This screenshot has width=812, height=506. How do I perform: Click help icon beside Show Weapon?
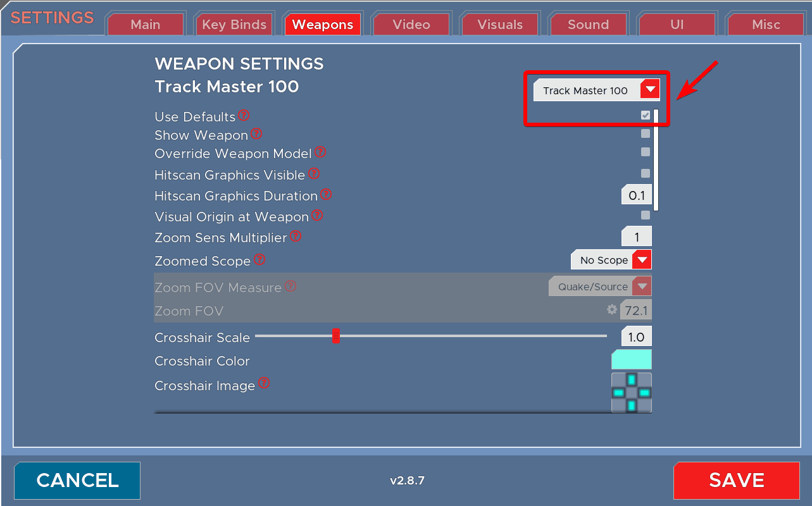click(x=256, y=134)
